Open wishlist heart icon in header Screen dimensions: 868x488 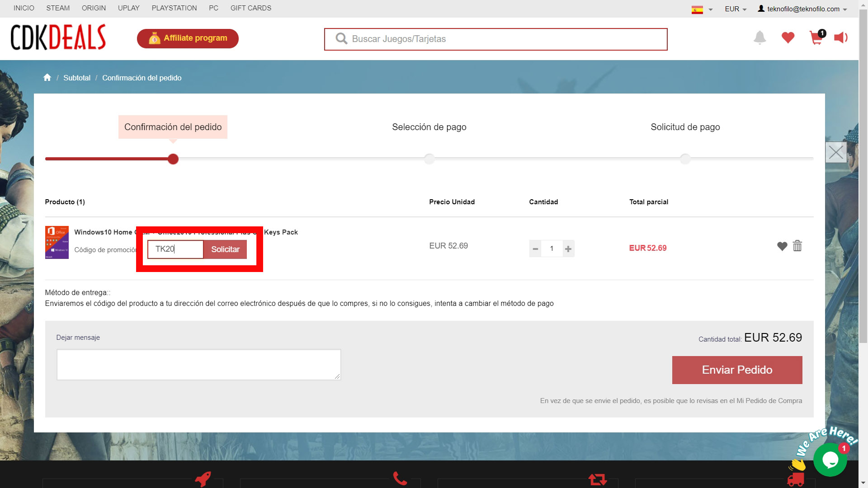point(788,38)
